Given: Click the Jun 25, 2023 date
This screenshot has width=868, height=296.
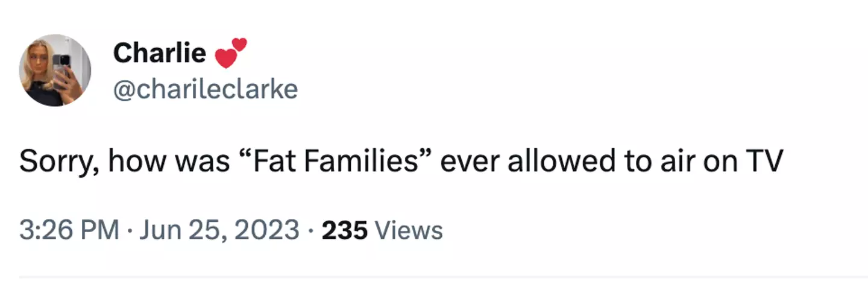Looking at the screenshot, I should [219, 230].
